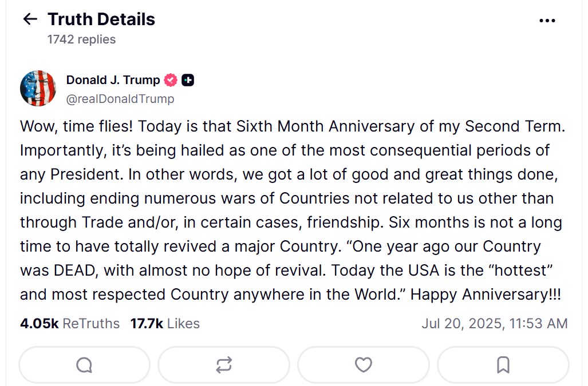Show the 17.7k Likes list
The height and width of the screenshot is (386, 588).
(x=165, y=324)
